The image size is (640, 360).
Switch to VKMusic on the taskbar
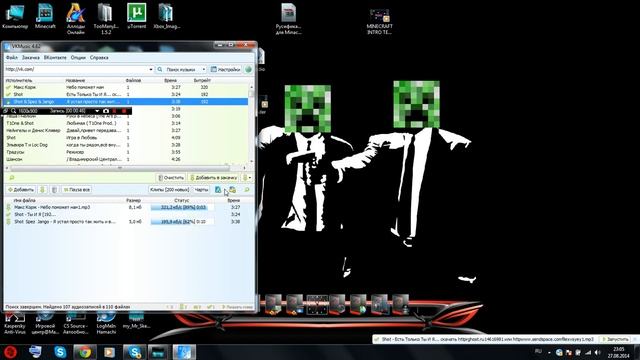pyautogui.click(x=184, y=352)
